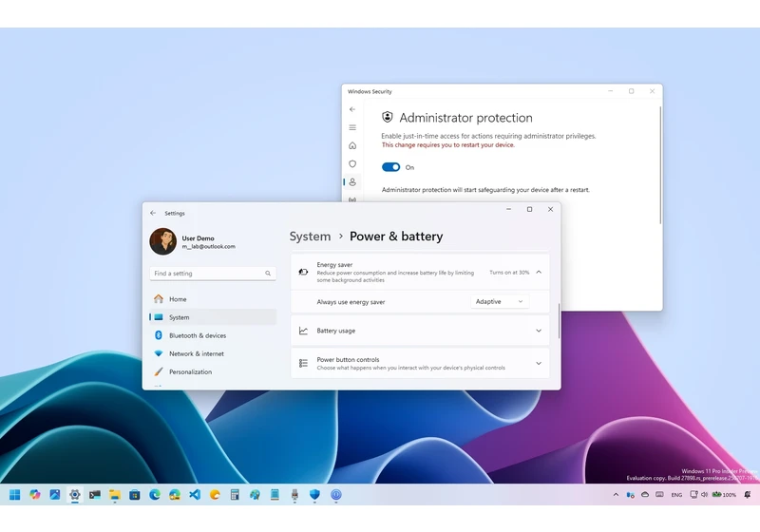760x532 pixels.
Task: Turn off Administrator protection toggle
Action: point(390,167)
